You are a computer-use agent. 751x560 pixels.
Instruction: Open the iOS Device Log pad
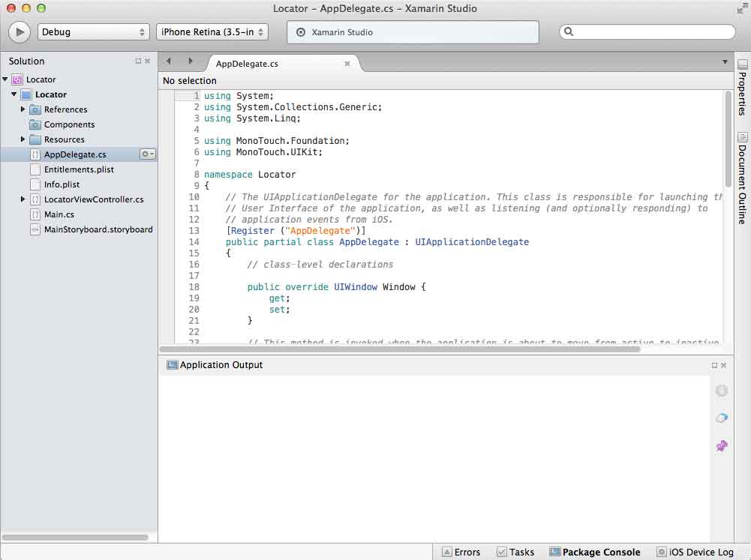coord(695,552)
